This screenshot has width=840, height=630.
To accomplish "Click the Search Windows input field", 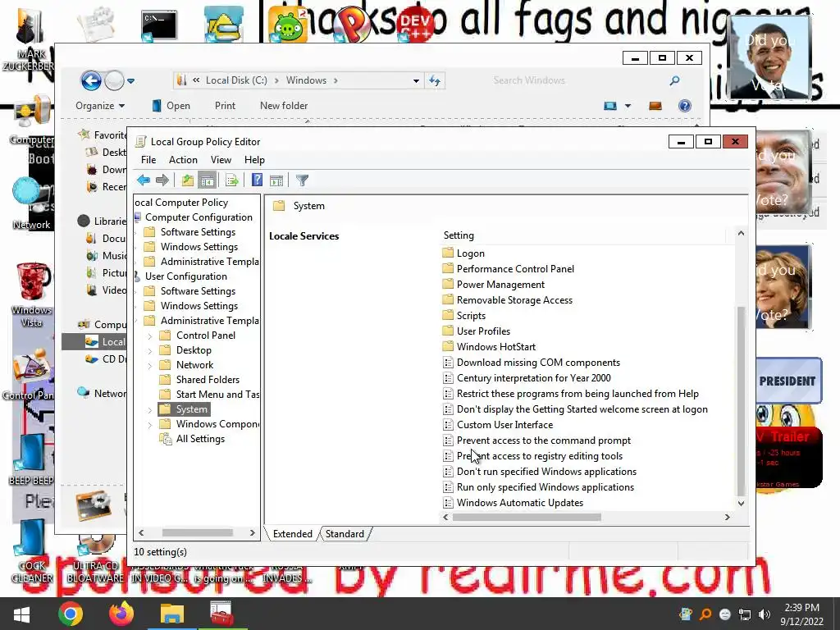I will point(577,80).
